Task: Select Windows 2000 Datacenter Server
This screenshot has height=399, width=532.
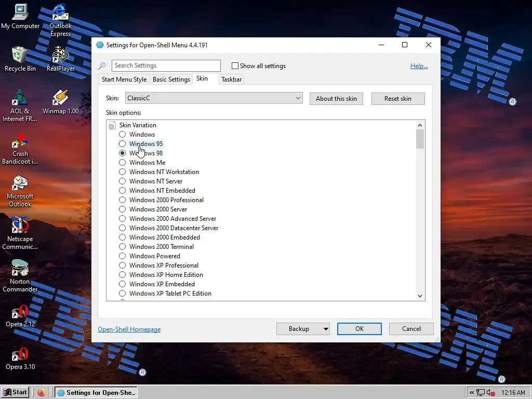Action: coord(122,228)
